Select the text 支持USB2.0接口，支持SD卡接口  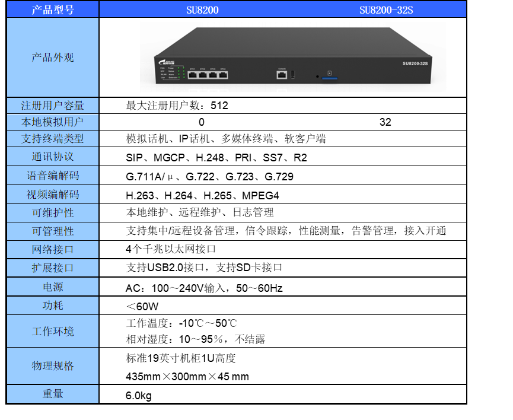[204, 268]
